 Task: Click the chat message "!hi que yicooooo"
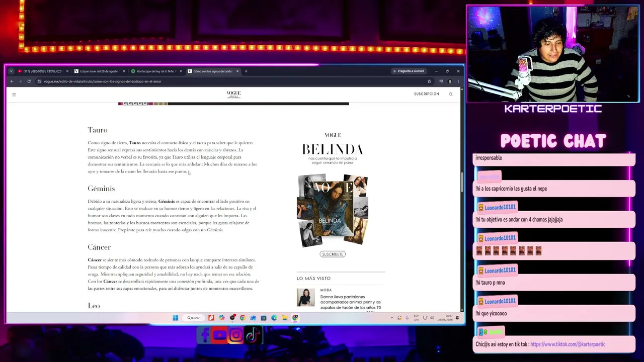(491, 314)
